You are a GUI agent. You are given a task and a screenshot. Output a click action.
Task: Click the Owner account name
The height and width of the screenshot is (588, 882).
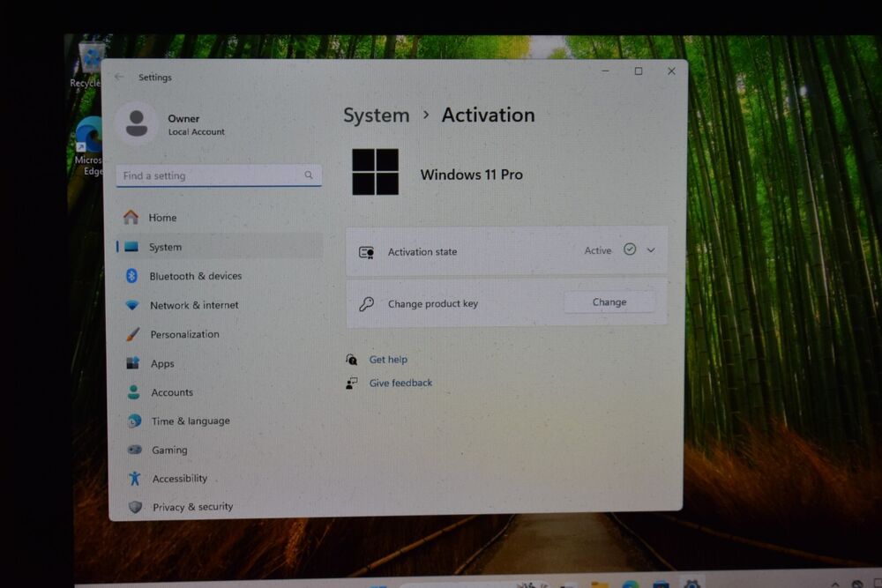click(x=183, y=119)
